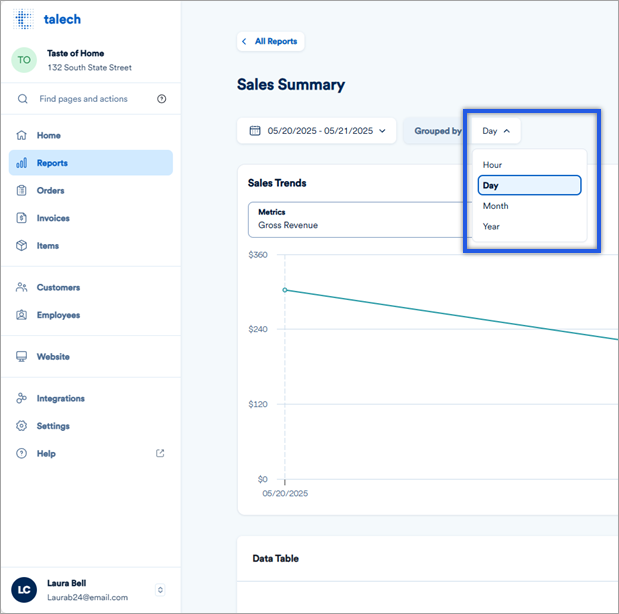The image size is (619, 614).
Task: Click the LC user avatar
Action: pyautogui.click(x=24, y=590)
